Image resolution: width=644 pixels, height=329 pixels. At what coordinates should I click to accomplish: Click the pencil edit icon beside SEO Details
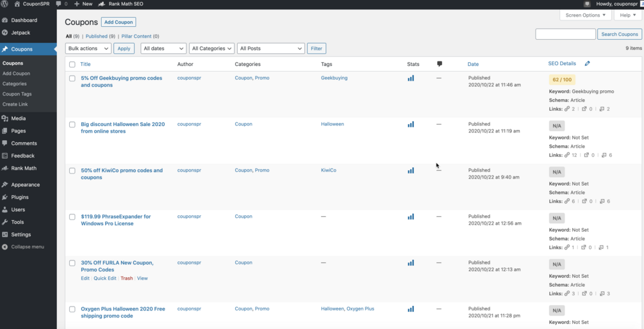point(587,64)
